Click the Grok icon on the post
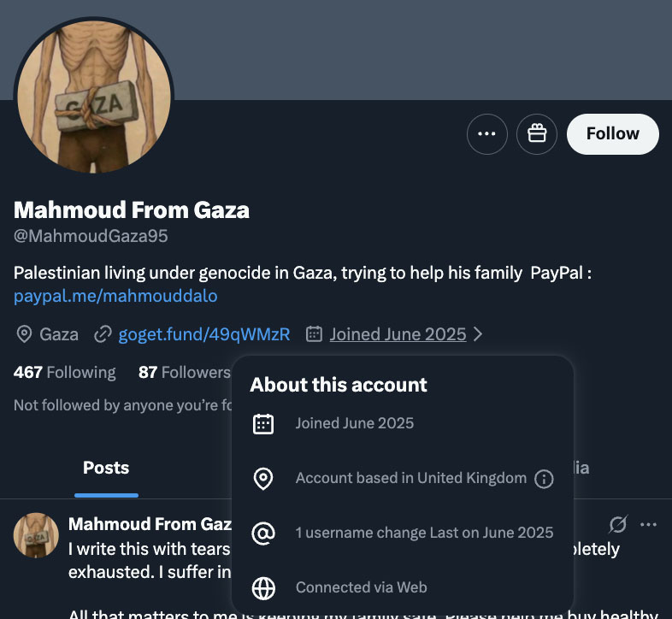This screenshot has height=619, width=672. click(x=616, y=524)
